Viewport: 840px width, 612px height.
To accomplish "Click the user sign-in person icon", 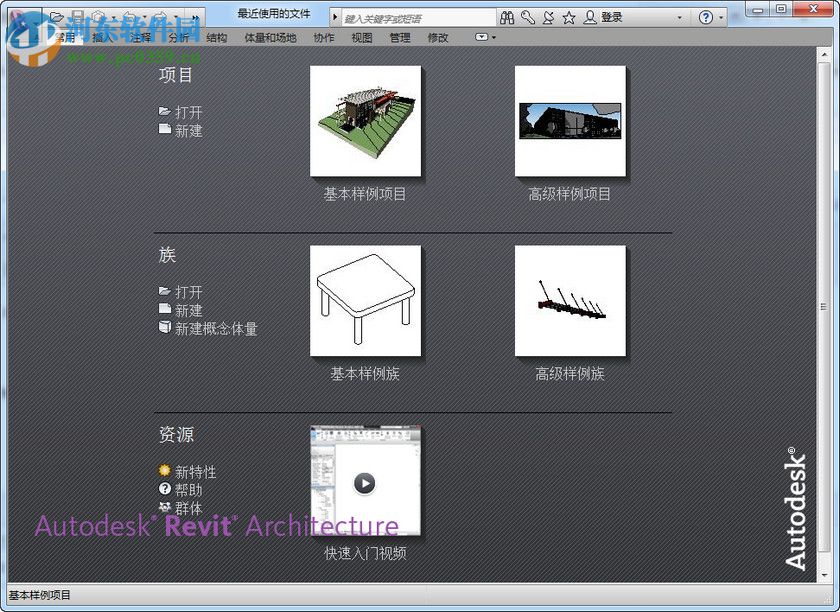I will point(591,17).
